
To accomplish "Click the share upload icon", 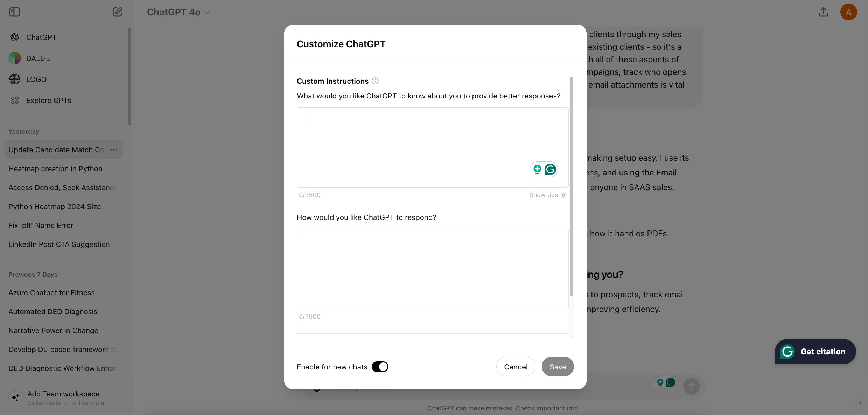I will pos(824,12).
